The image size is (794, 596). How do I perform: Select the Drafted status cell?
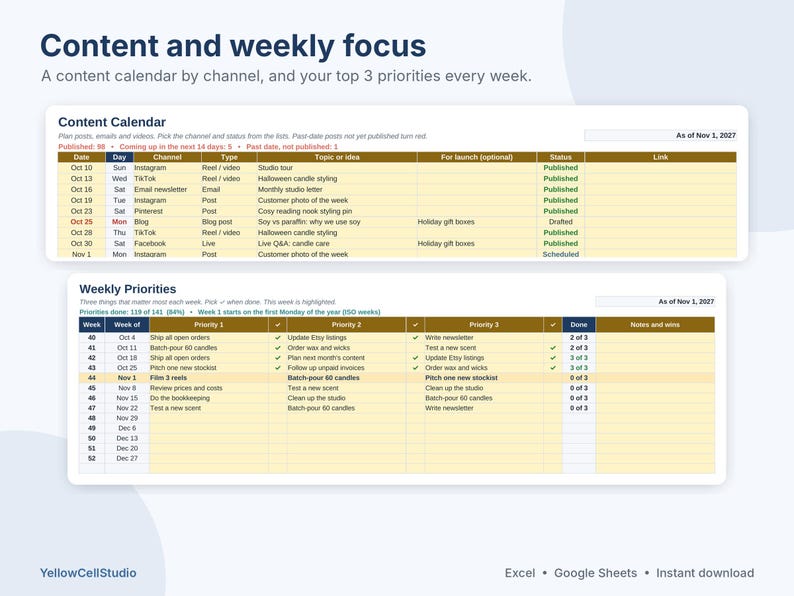pos(561,222)
